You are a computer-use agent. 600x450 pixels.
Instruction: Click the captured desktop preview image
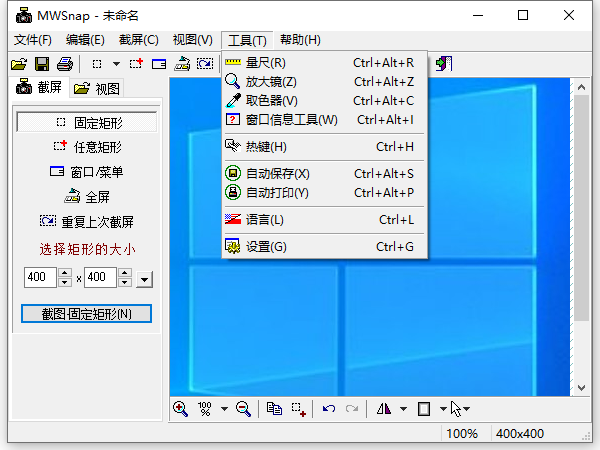pos(370,237)
